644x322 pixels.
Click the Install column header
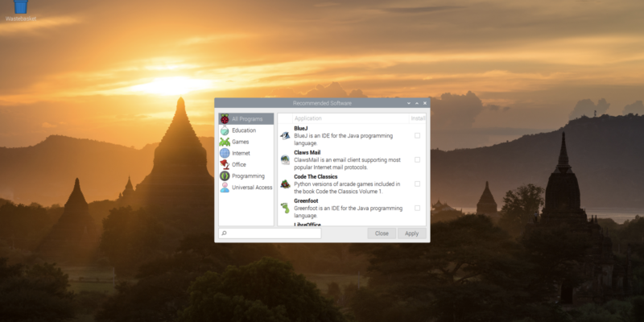[x=418, y=118]
